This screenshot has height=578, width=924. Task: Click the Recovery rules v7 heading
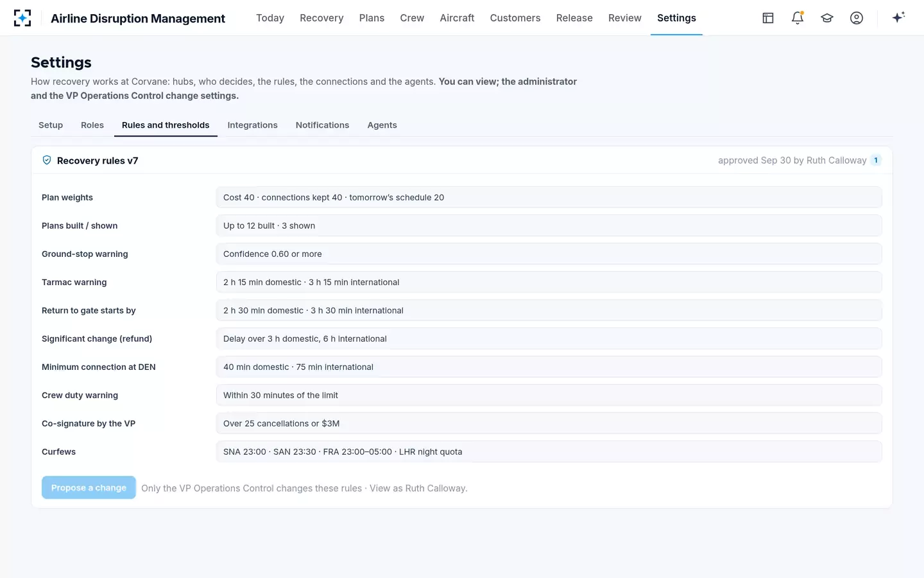[x=98, y=161]
